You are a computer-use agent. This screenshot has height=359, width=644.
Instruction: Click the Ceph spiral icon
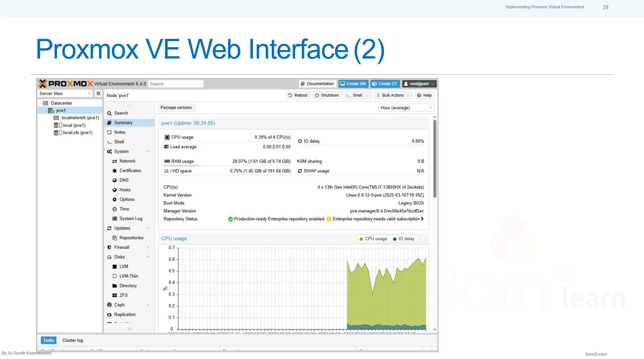(x=109, y=305)
